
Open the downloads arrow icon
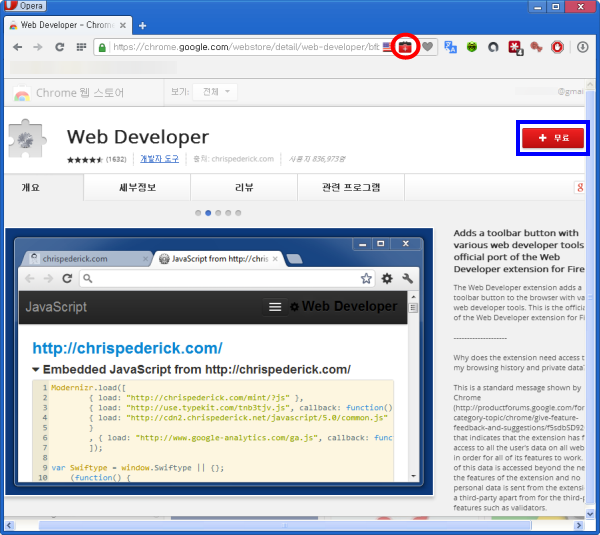coord(582,47)
